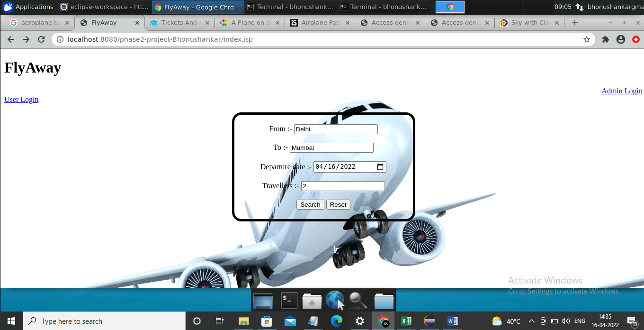644x330 pixels.
Task: Open home folder from the dock
Action: point(312,301)
